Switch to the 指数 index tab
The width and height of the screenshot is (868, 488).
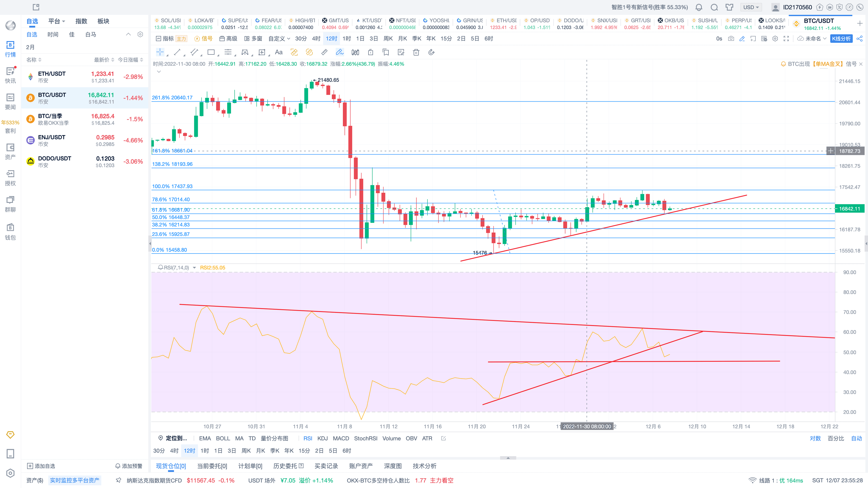pos(81,21)
